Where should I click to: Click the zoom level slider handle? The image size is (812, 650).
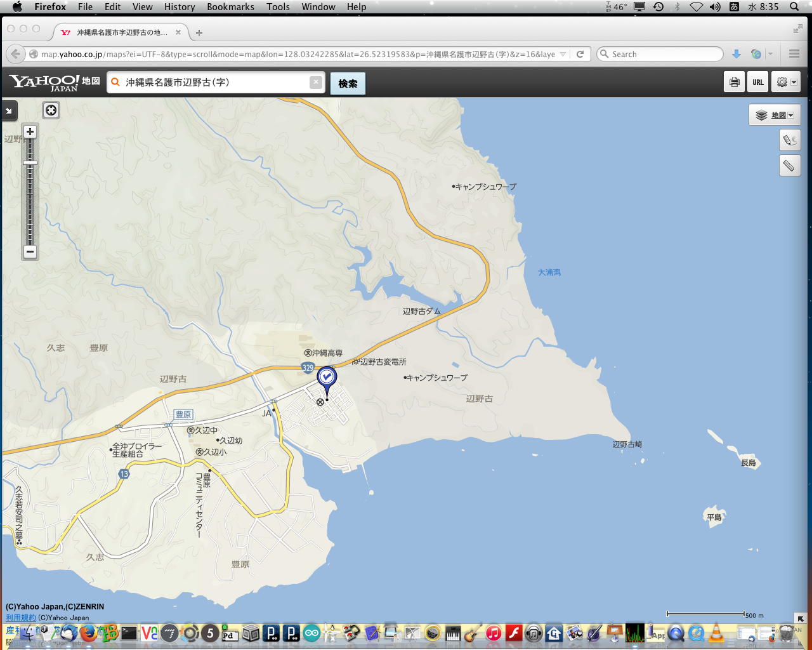click(x=30, y=163)
